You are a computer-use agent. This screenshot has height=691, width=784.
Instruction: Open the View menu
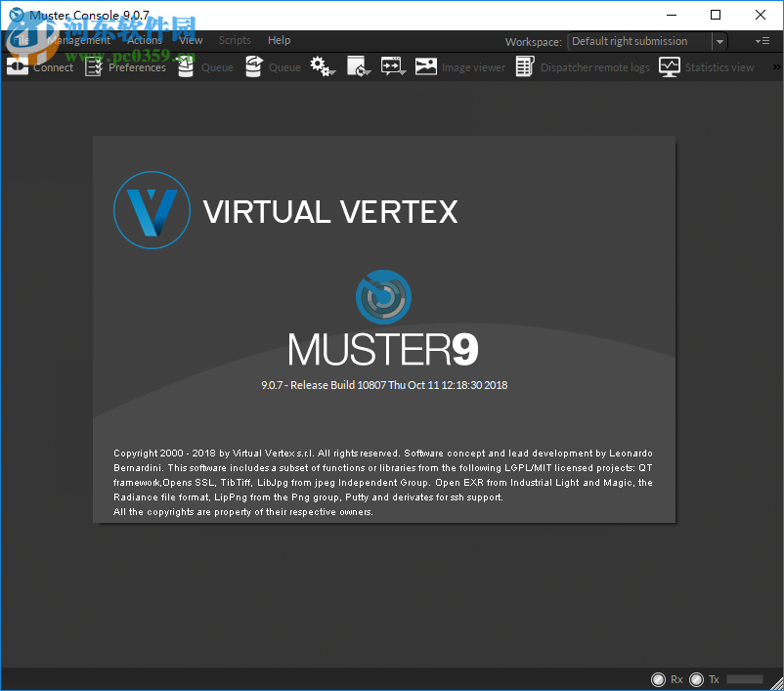(x=191, y=40)
